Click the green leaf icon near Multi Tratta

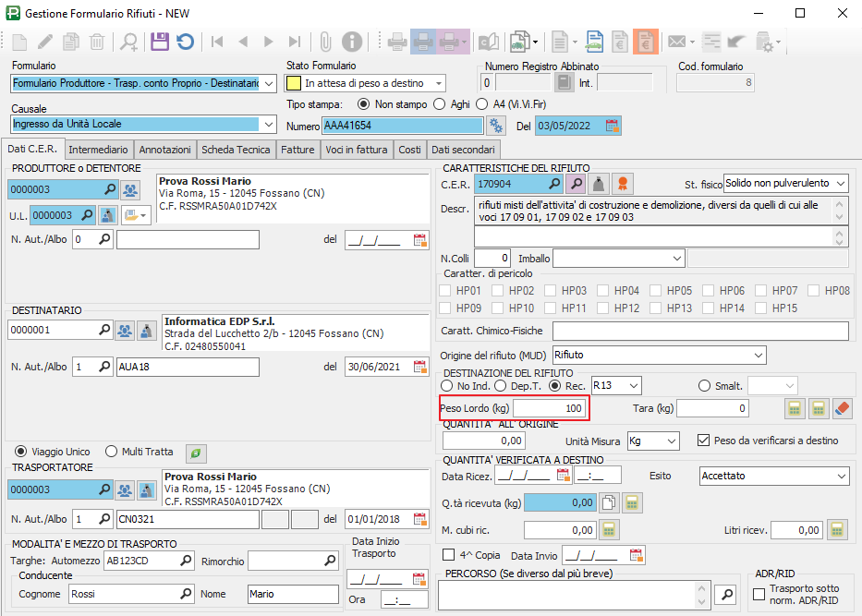click(x=195, y=453)
